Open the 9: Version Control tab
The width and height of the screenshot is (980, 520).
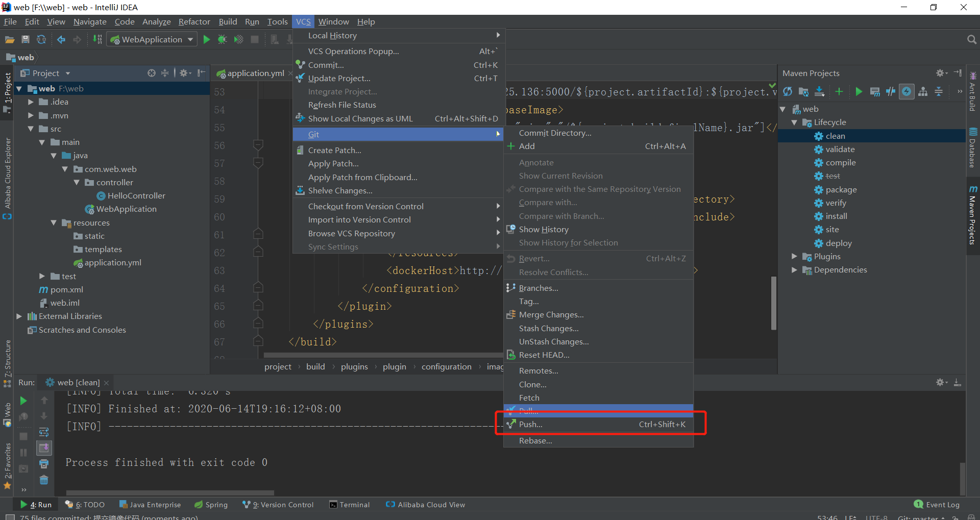tap(278, 505)
